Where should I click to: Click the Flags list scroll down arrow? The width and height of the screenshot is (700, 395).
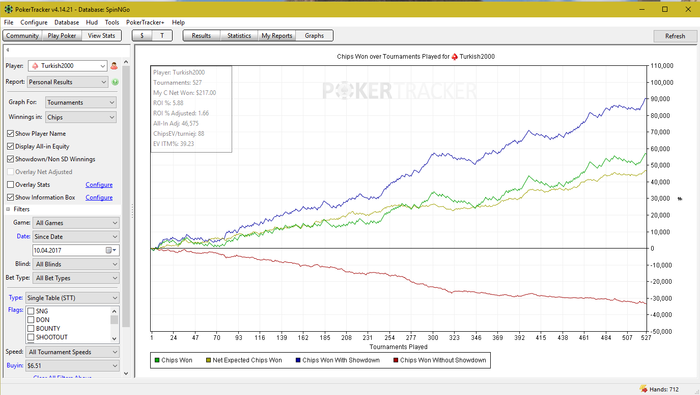[114, 338]
